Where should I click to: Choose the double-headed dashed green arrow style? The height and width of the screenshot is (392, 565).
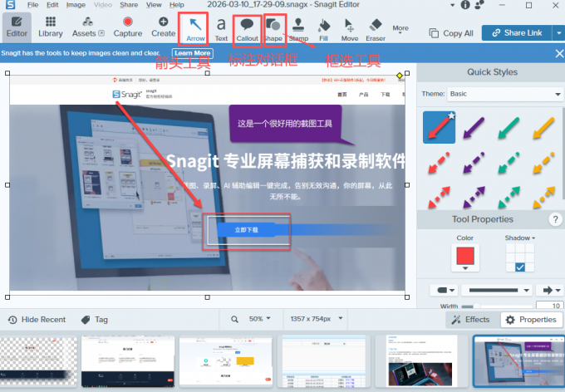click(x=508, y=197)
